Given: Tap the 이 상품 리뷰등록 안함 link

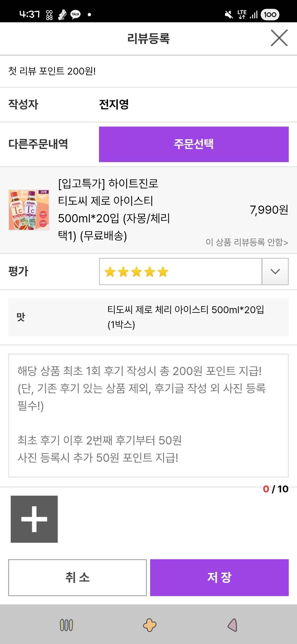Looking at the screenshot, I should (247, 242).
